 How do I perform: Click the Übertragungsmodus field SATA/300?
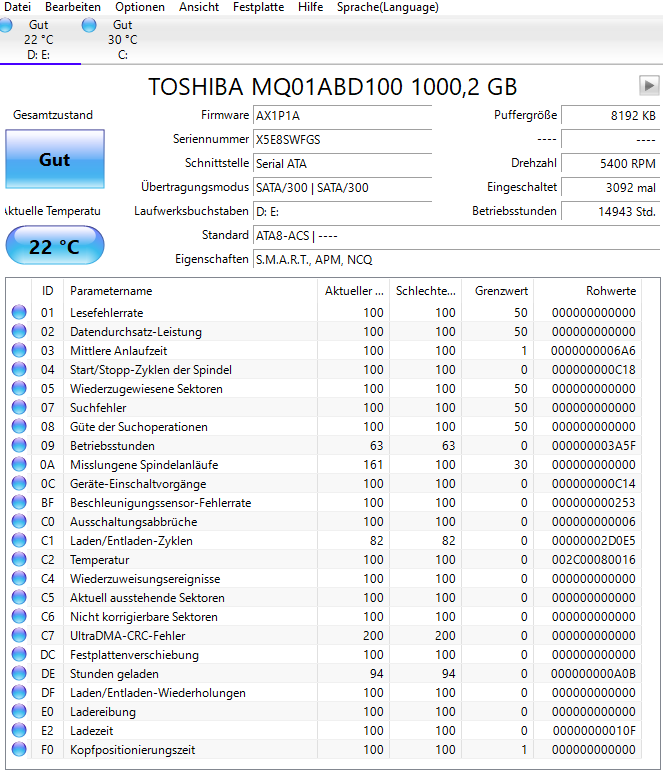343,188
